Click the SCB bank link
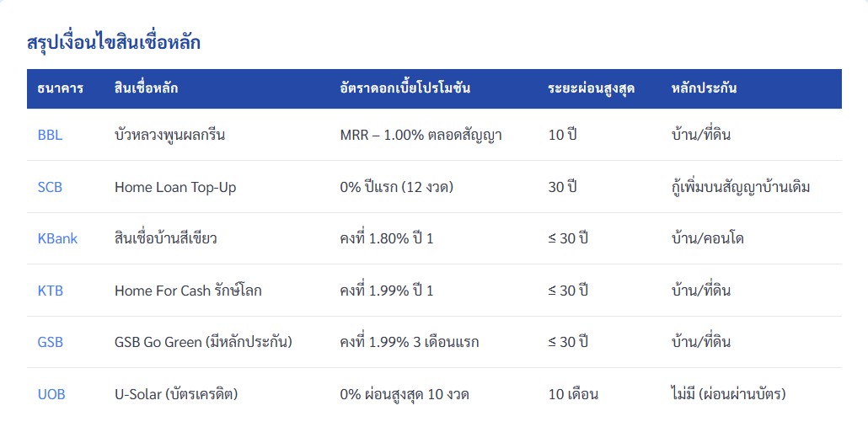The width and height of the screenshot is (868, 443). pos(50,187)
